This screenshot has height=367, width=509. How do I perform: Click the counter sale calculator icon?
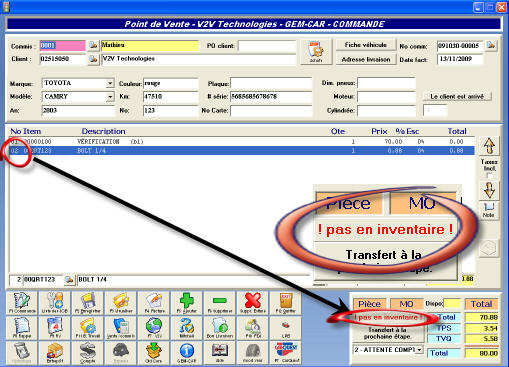click(121, 328)
